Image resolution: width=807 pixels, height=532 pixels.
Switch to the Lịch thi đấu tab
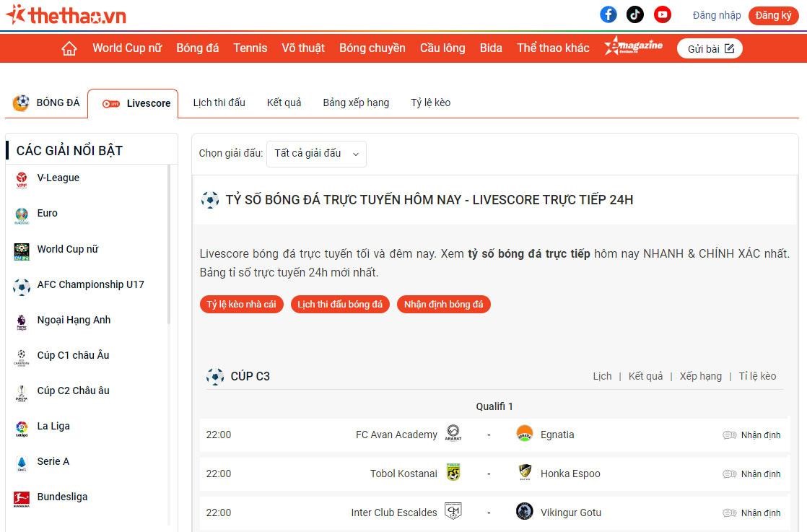click(219, 103)
